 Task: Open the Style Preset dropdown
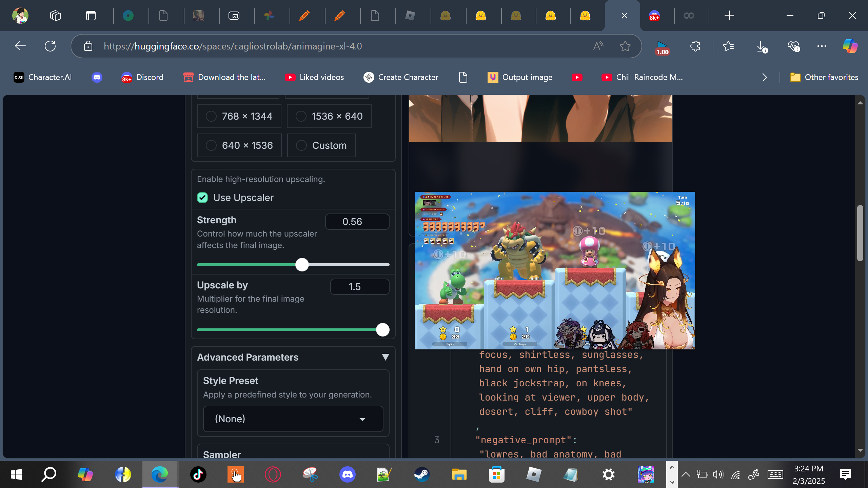293,419
